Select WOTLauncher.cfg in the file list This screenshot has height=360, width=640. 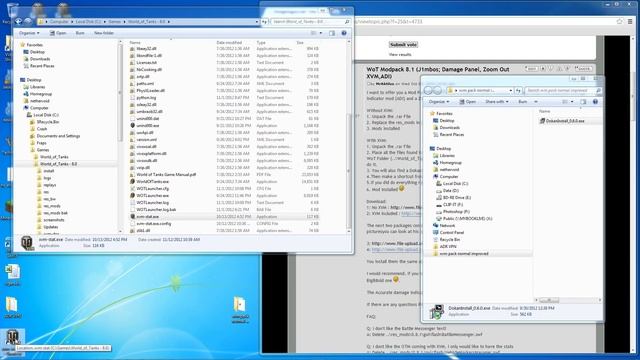tap(152, 189)
